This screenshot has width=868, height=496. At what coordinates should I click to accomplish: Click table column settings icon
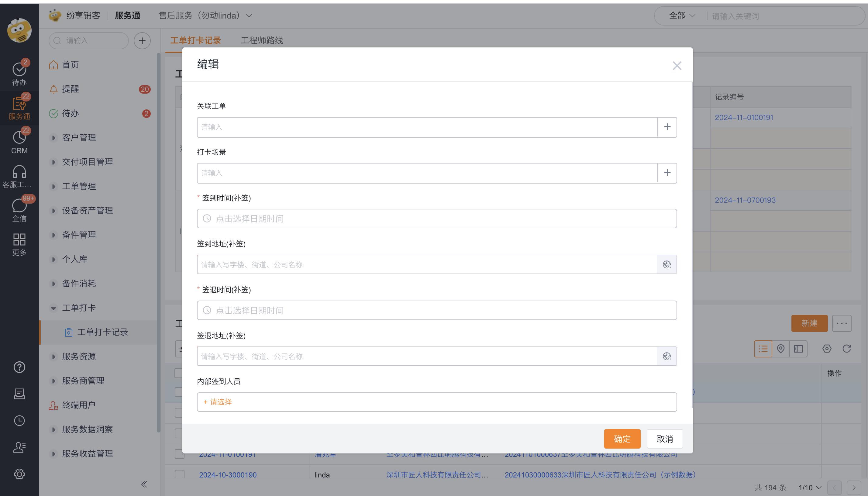[x=827, y=349]
